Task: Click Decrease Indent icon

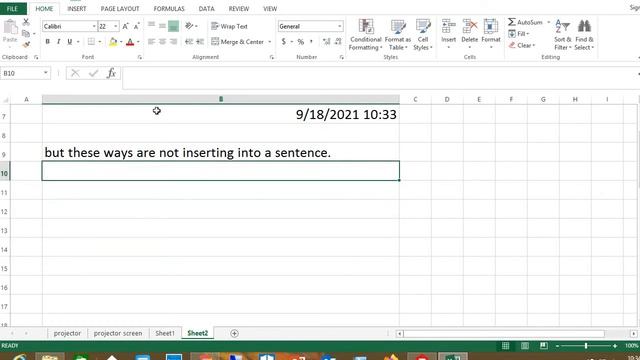Action: coord(189,42)
